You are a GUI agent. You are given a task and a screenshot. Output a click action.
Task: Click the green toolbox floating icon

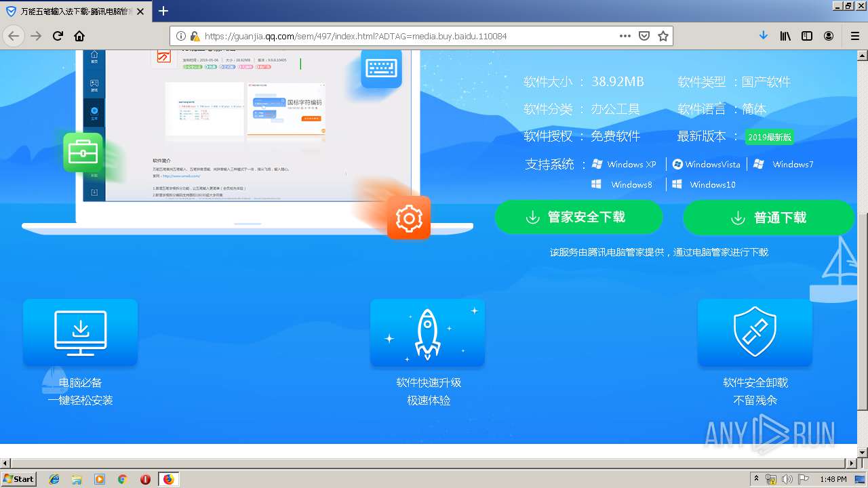click(x=83, y=152)
